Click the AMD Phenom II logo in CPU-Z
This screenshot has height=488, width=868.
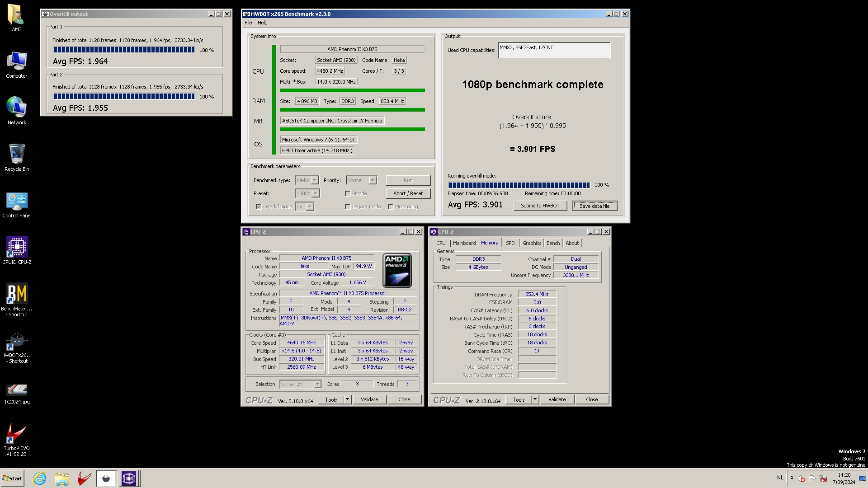(x=397, y=270)
